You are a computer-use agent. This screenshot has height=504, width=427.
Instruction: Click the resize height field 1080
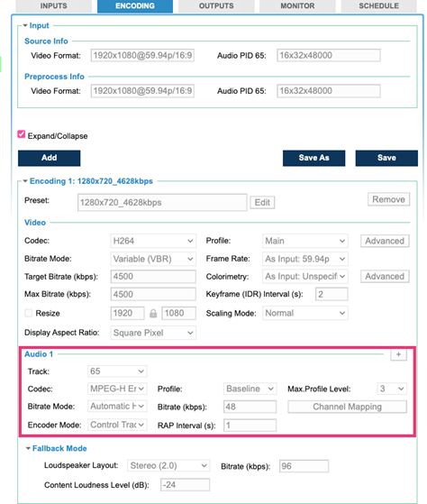[x=179, y=313]
